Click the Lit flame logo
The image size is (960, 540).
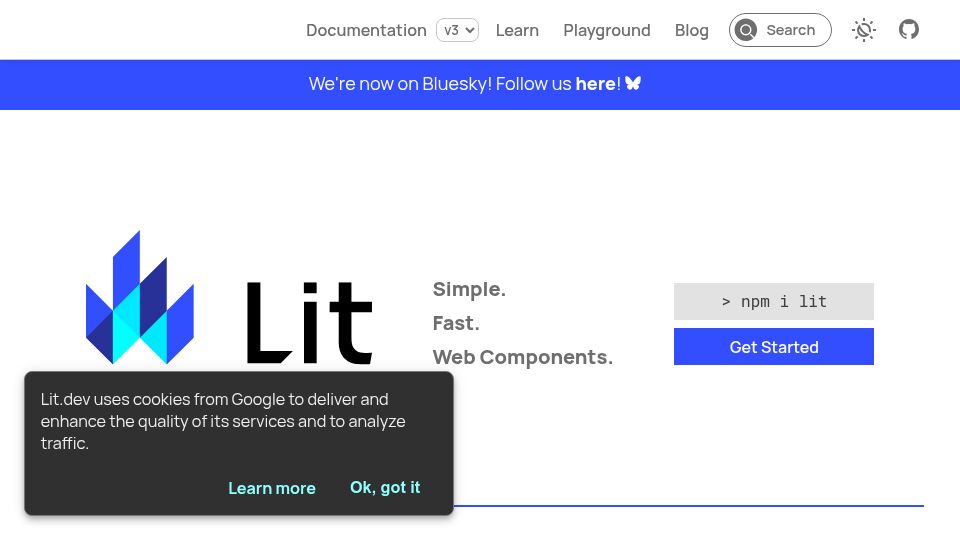140,298
